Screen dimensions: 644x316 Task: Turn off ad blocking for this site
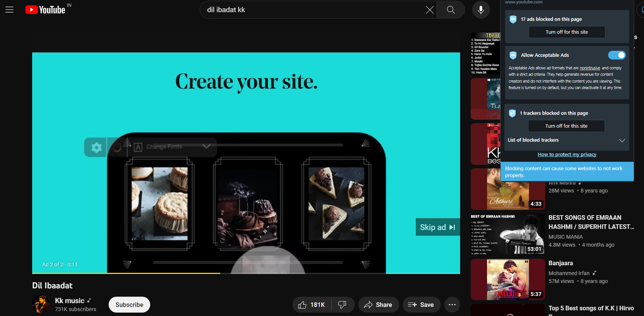[567, 32]
